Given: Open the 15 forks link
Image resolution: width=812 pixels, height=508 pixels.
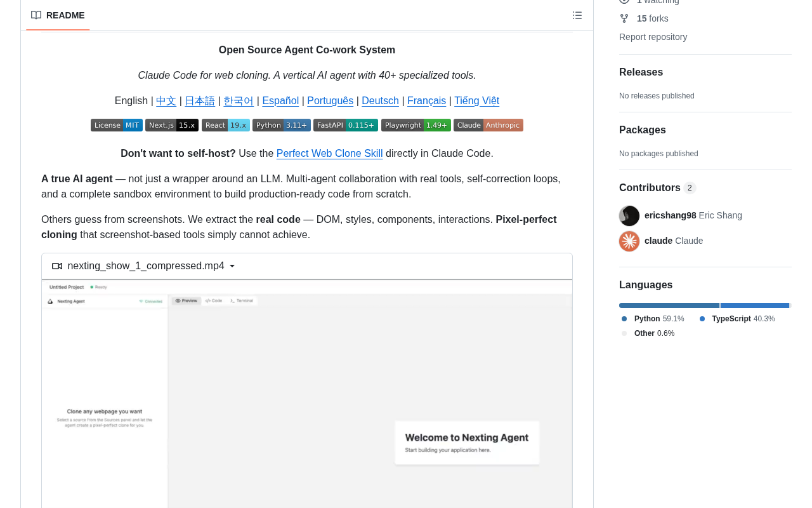Looking at the screenshot, I should pyautogui.click(x=653, y=18).
